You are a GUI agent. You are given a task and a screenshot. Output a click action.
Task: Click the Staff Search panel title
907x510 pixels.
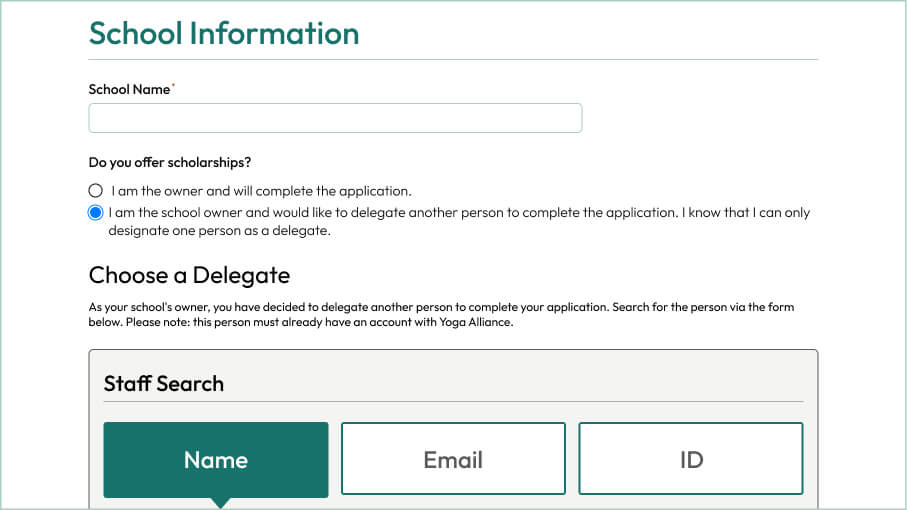[164, 383]
